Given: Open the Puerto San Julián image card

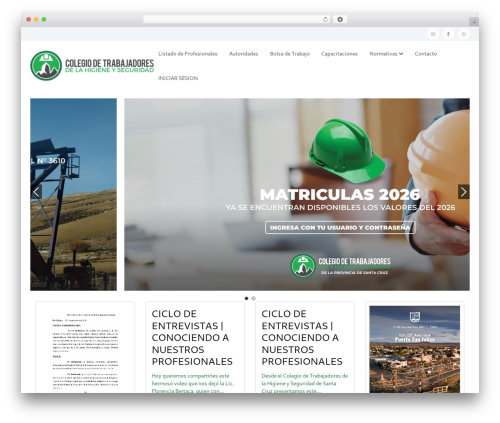Looking at the screenshot, I should coord(415,349).
